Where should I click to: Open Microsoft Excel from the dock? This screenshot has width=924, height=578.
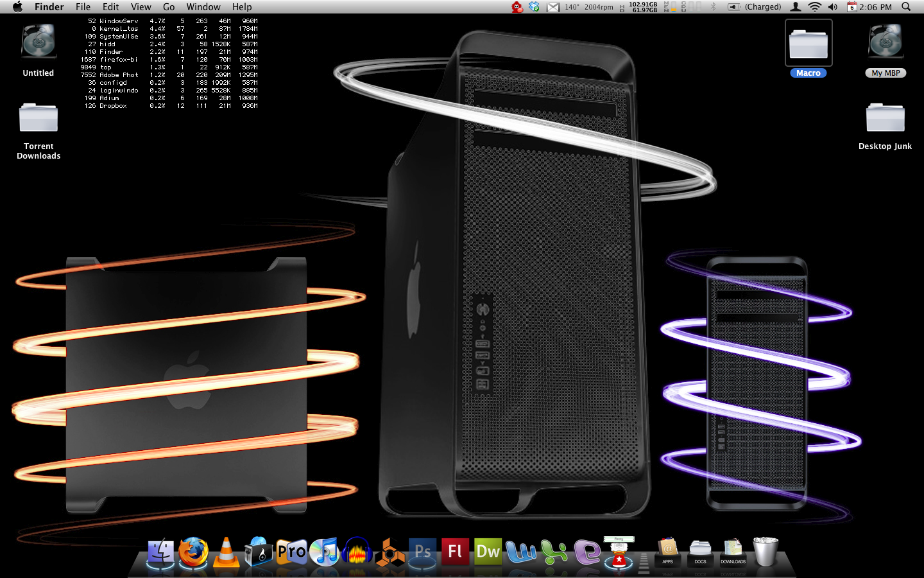(x=554, y=552)
